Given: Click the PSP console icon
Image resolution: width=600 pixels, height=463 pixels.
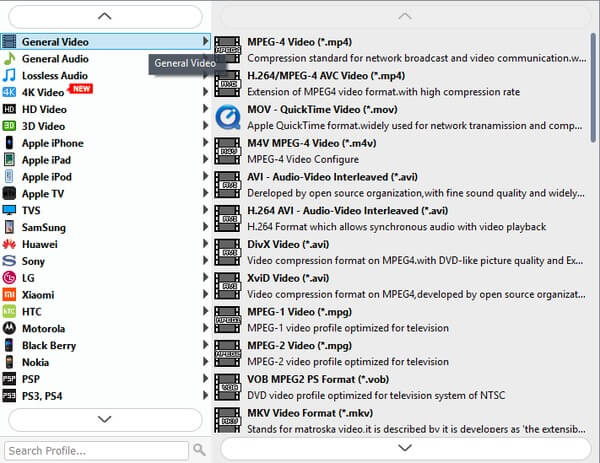Looking at the screenshot, I should pyautogui.click(x=9, y=378).
